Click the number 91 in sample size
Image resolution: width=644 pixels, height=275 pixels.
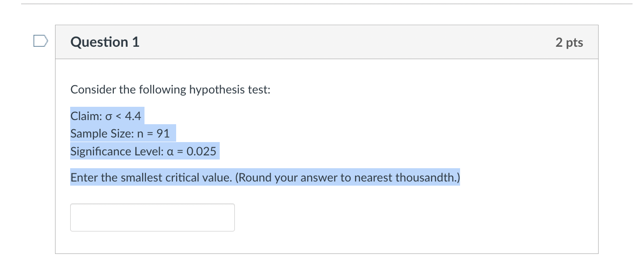click(163, 134)
